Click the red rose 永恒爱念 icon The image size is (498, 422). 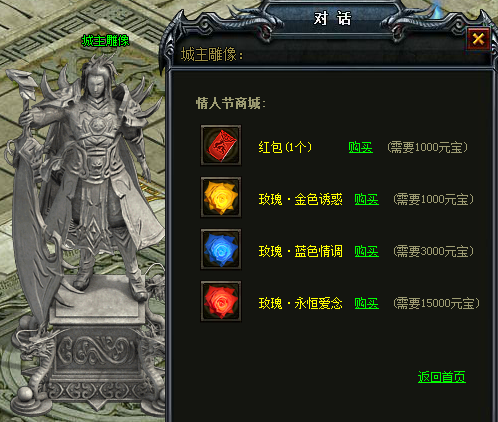[x=221, y=301]
